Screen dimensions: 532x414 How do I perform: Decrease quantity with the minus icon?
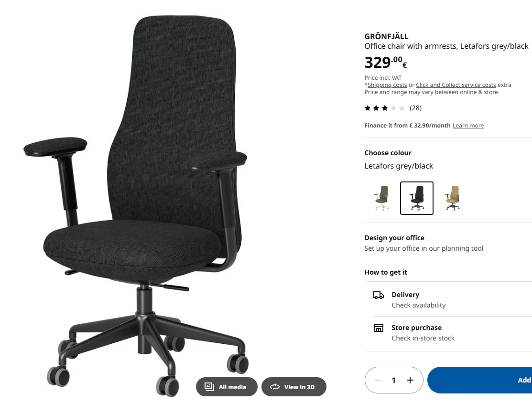click(x=378, y=380)
